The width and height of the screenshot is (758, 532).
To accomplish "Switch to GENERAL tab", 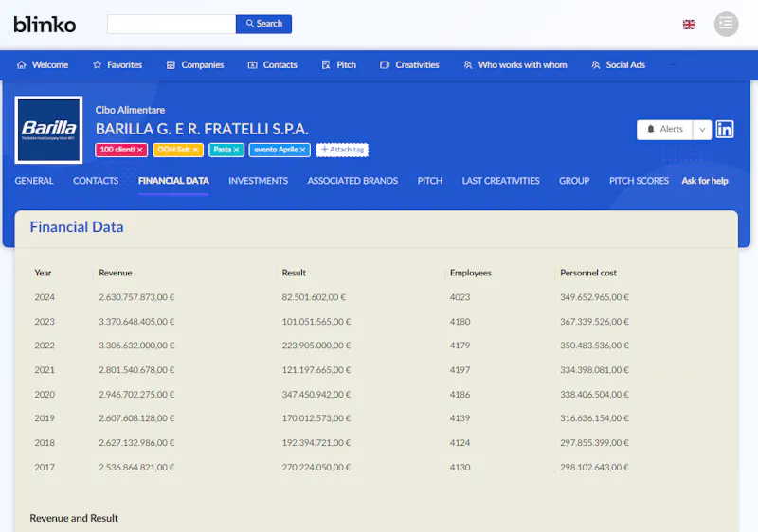I will click(34, 181).
